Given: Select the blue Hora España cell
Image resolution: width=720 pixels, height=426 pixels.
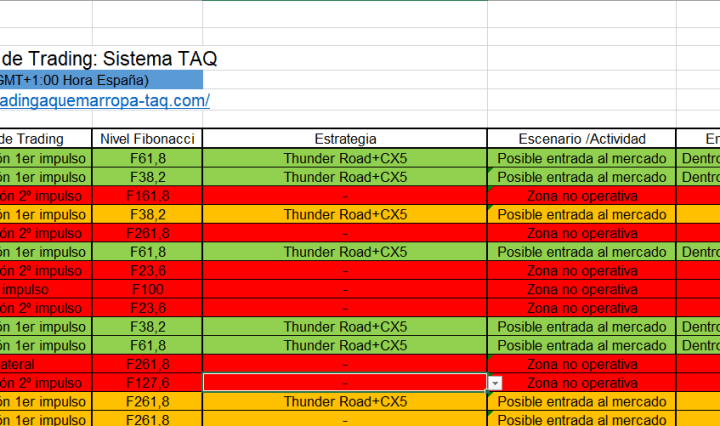Looking at the screenshot, I should [100, 80].
